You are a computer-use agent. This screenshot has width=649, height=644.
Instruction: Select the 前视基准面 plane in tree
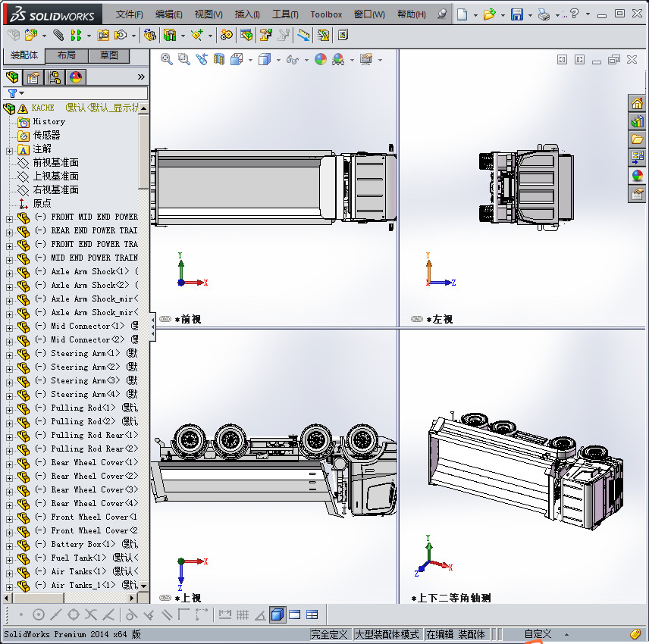click(56, 163)
